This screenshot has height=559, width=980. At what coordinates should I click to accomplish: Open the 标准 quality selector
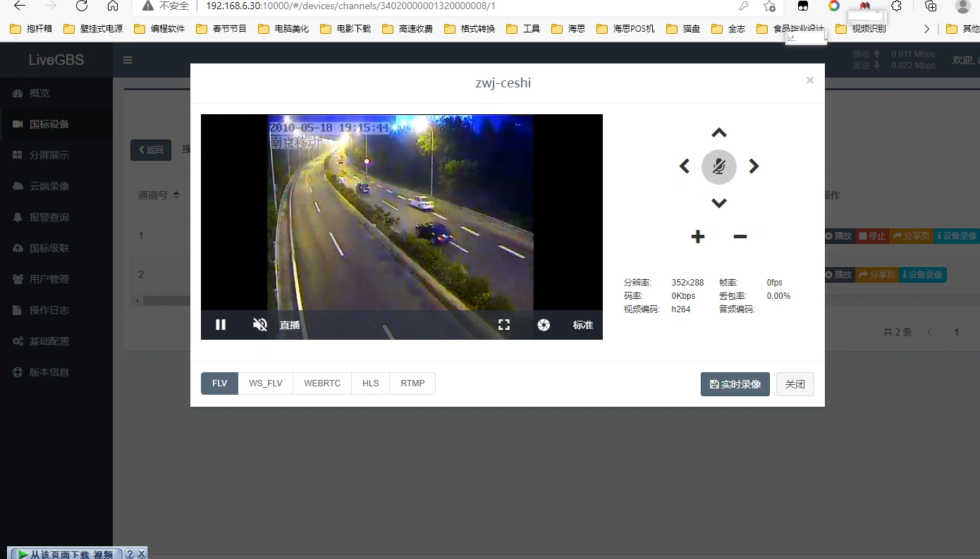[x=583, y=325]
